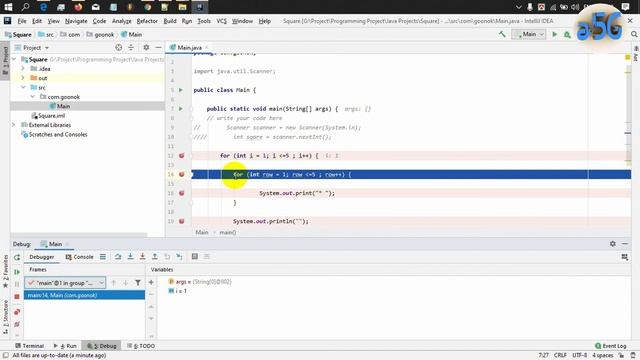This screenshot has width=640, height=360.
Task: Open the Refactor menu
Action: tap(147, 21)
